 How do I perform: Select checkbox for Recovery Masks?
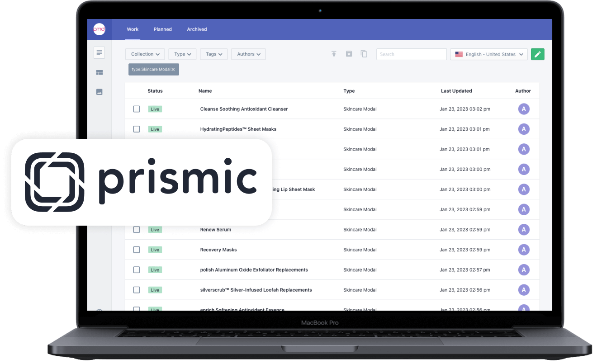[137, 250]
